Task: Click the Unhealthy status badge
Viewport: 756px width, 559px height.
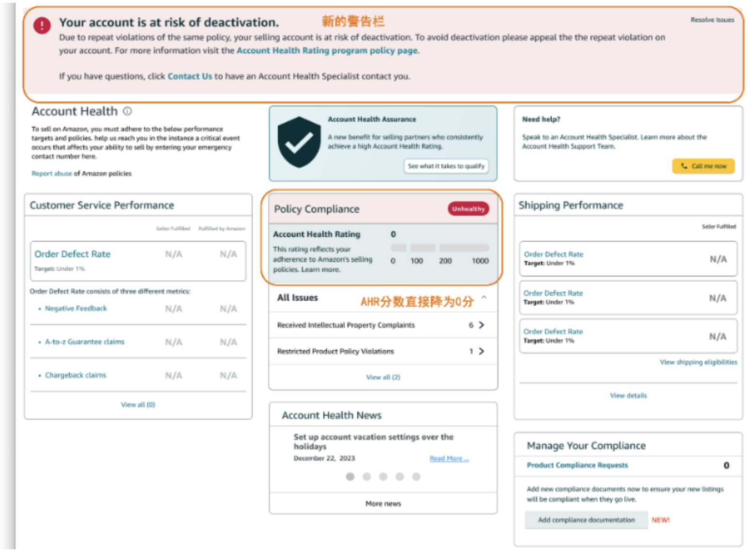Action: pos(469,209)
